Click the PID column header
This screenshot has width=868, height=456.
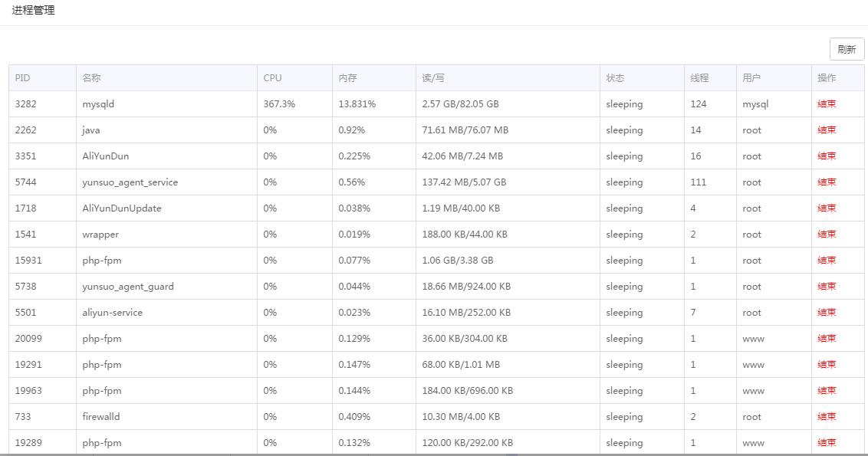(23, 78)
